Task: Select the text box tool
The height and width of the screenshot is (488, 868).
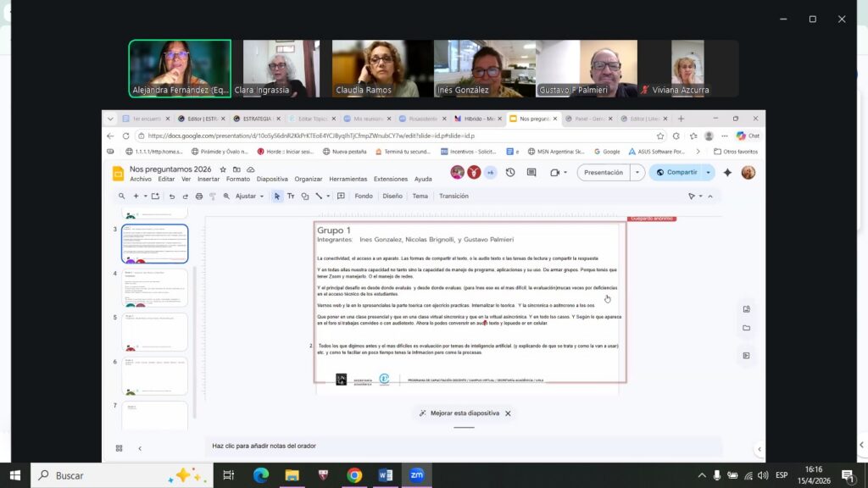Action: pos(291,196)
